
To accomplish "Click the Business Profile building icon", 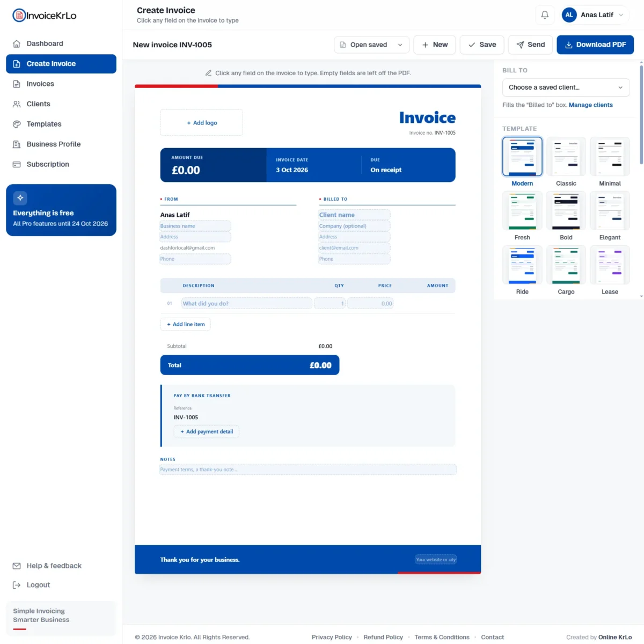I will click(x=17, y=144).
